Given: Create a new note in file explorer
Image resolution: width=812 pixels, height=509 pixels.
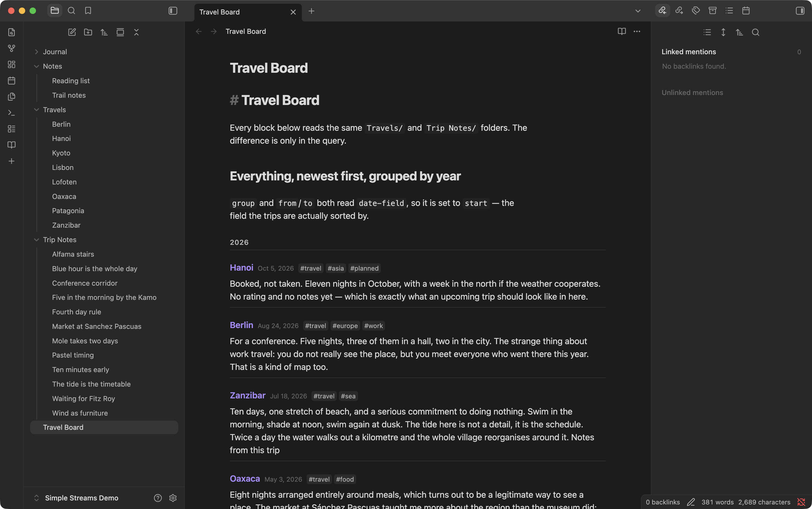Looking at the screenshot, I should [72, 32].
